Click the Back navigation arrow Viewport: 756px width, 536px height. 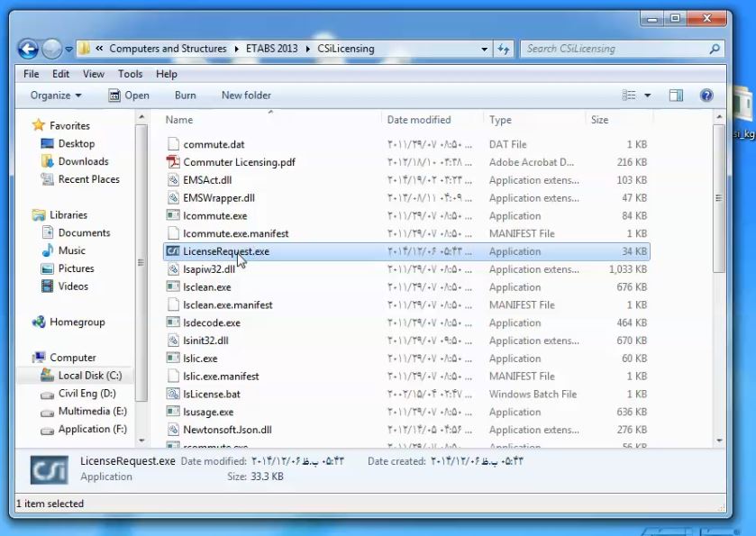pyautogui.click(x=29, y=49)
